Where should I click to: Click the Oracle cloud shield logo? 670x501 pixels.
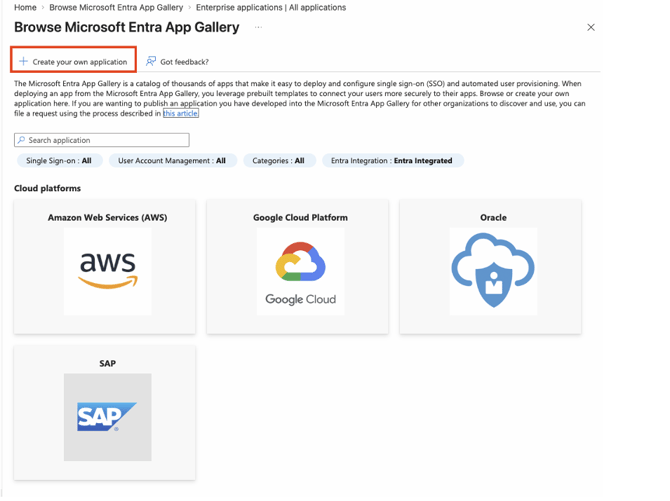[493, 271]
